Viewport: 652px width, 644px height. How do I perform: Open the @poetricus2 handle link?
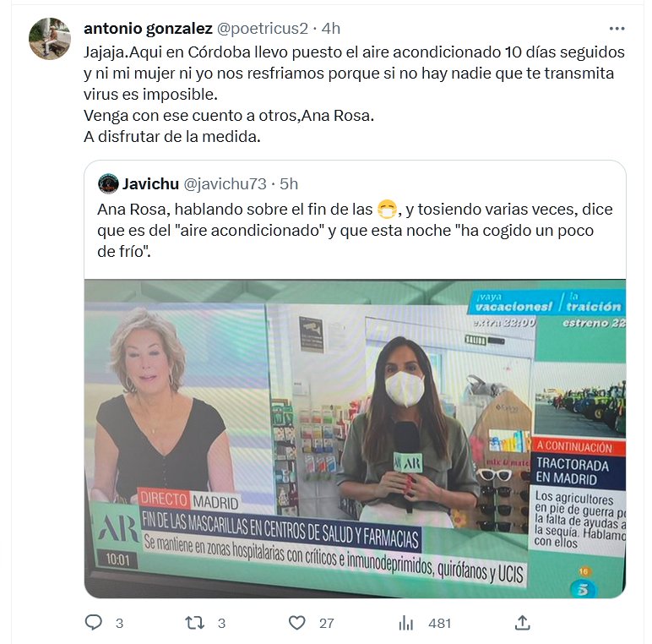click(x=263, y=28)
